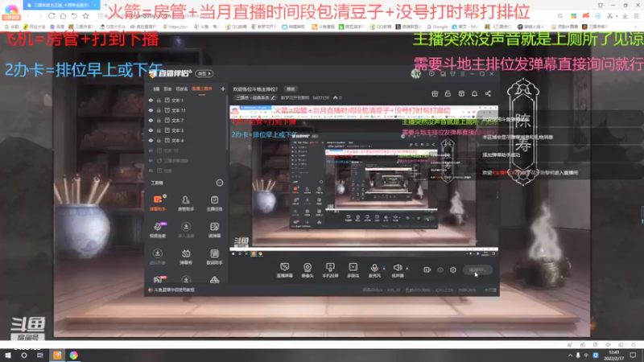Open the Windows Start menu
This screenshot has height=362, width=644.
click(x=8, y=355)
